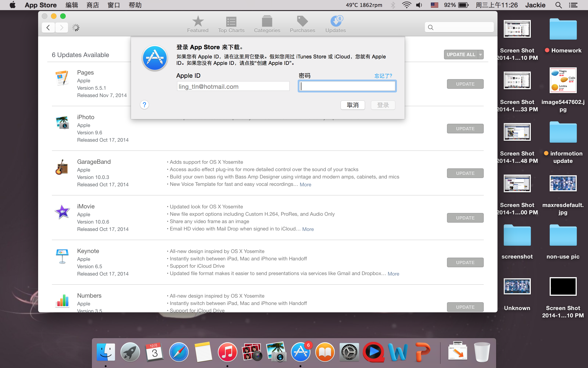Launch Safari from the Dock
The height and width of the screenshot is (368, 588).
coord(179,352)
